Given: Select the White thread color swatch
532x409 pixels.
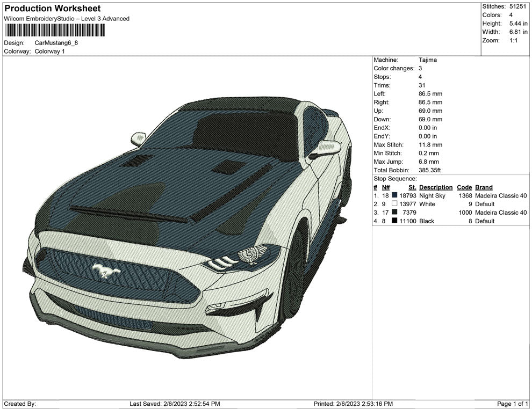Looking at the screenshot, I should point(394,204).
